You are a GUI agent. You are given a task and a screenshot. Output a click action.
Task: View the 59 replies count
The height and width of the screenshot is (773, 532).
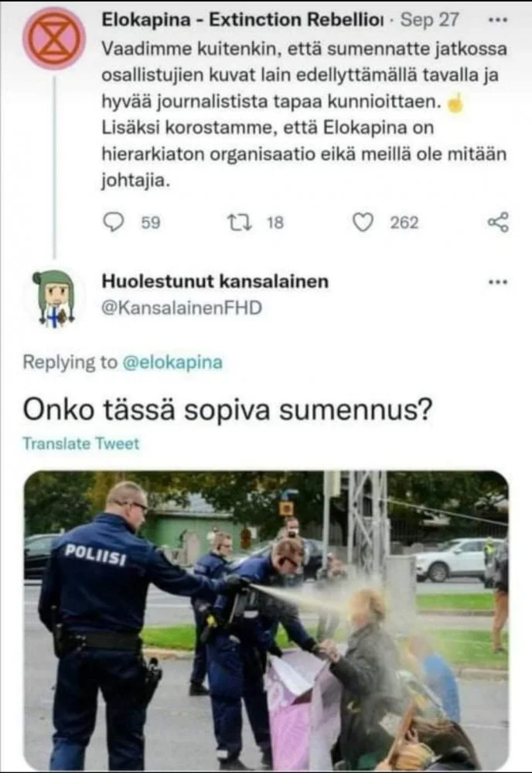click(x=151, y=223)
